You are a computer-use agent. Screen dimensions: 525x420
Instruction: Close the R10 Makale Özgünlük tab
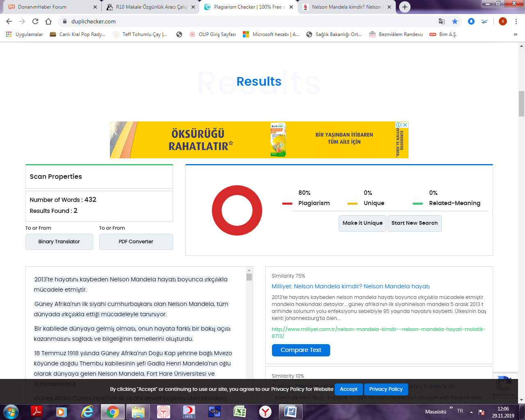click(193, 7)
